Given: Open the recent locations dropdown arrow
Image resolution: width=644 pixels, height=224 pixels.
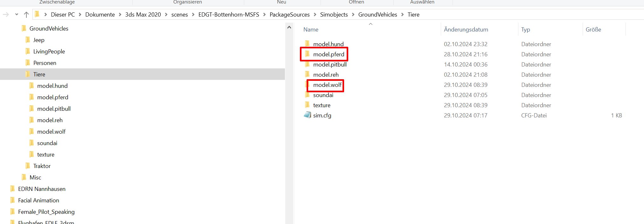Looking at the screenshot, I should [x=17, y=14].
